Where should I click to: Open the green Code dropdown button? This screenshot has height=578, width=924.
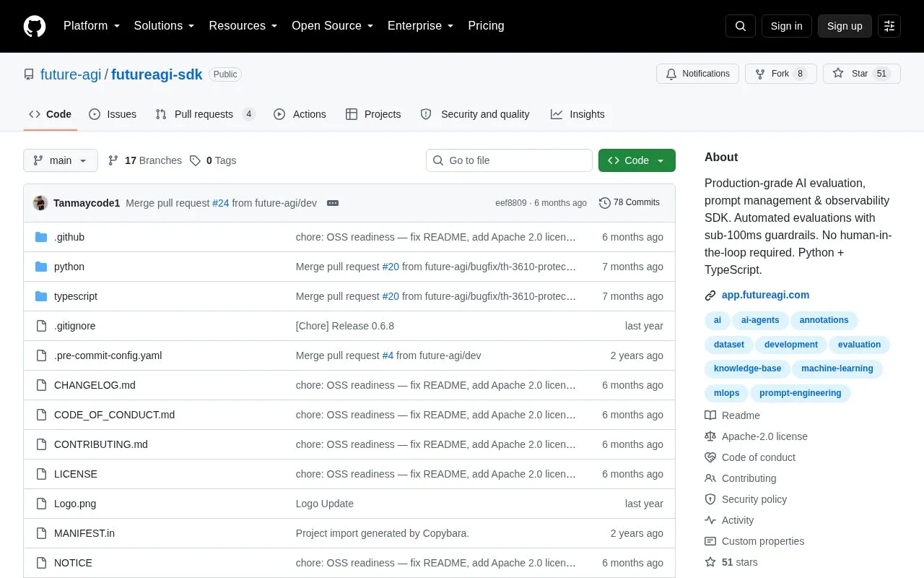click(x=637, y=160)
